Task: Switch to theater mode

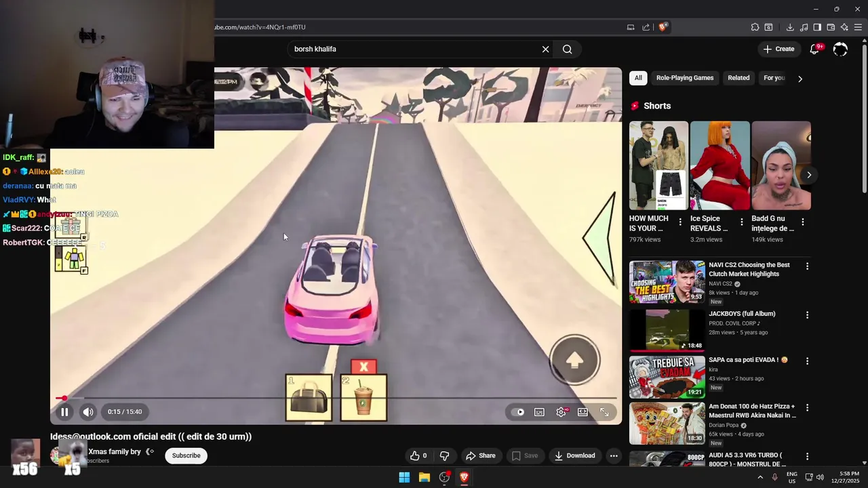Action: click(x=583, y=412)
